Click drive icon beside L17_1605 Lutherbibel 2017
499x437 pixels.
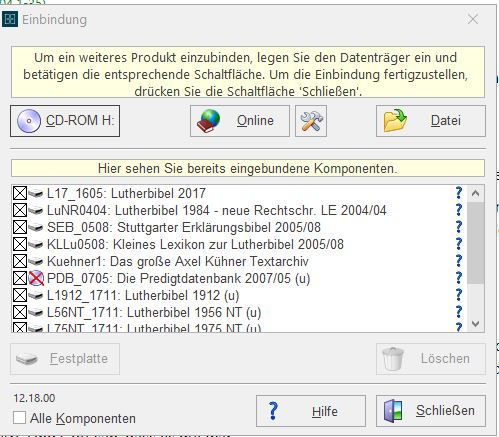(x=36, y=193)
